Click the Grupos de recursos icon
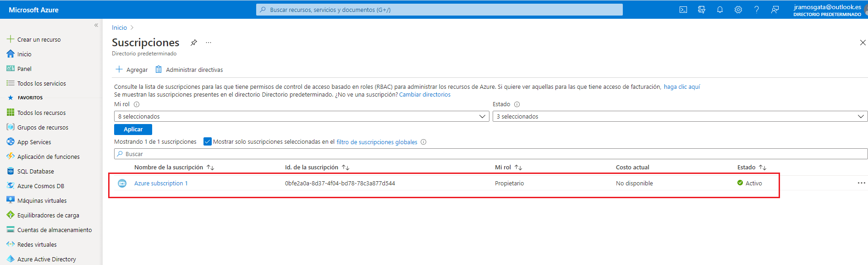 (11, 127)
